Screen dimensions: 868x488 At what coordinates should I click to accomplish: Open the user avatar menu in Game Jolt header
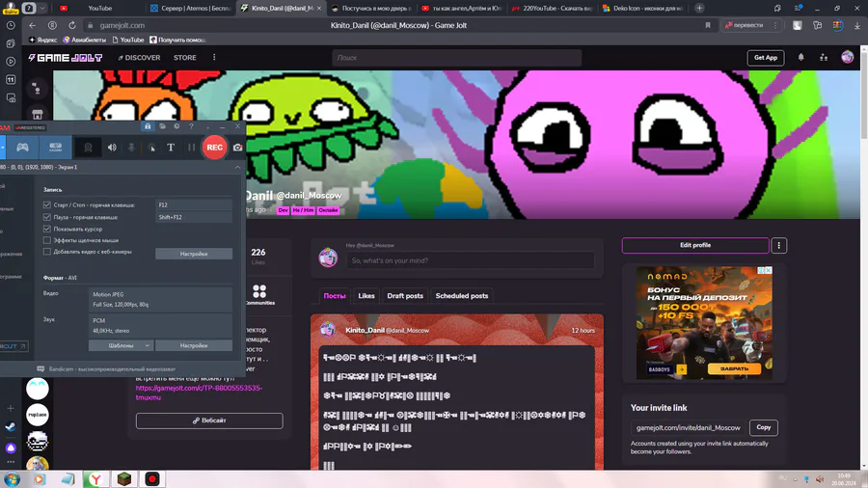pos(847,57)
